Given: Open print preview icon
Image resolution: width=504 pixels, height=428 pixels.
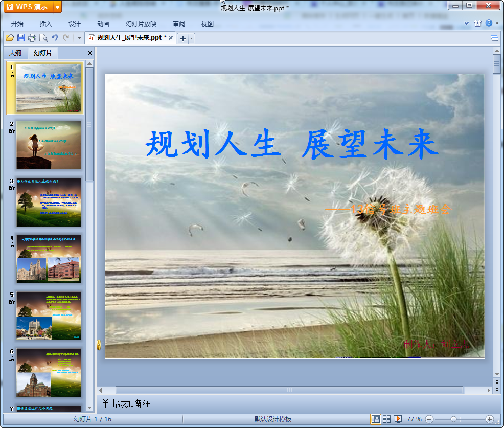Looking at the screenshot, I should 43,38.
